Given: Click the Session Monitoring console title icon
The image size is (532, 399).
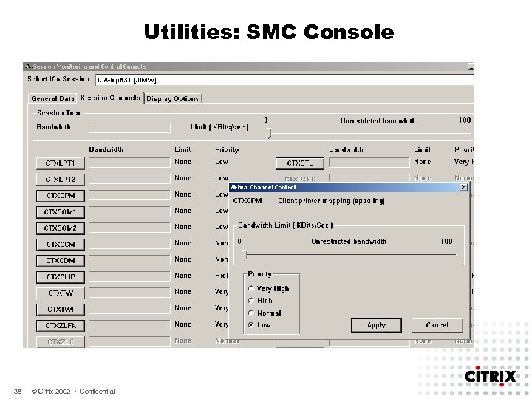Looking at the screenshot, I should point(28,66).
